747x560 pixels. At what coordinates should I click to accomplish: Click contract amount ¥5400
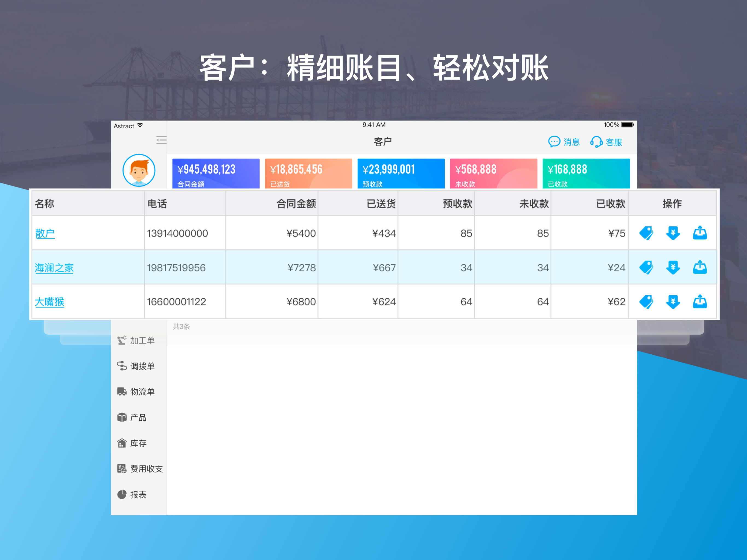click(x=301, y=233)
